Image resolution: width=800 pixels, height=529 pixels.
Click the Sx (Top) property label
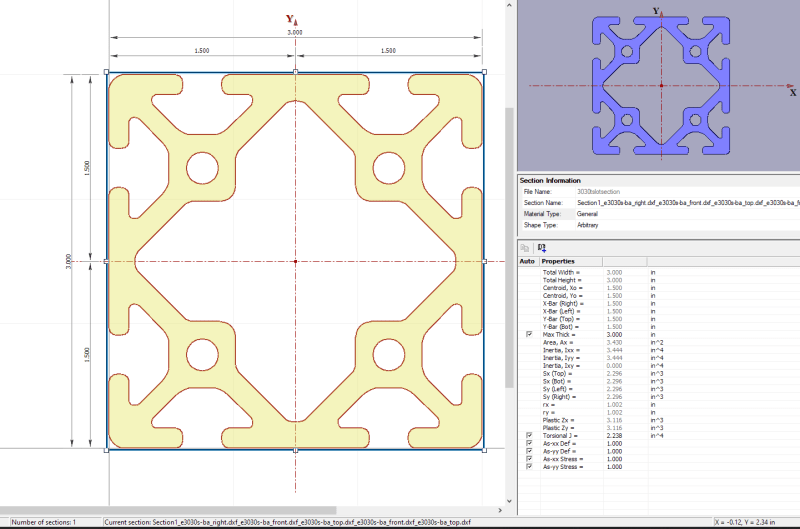pos(557,373)
